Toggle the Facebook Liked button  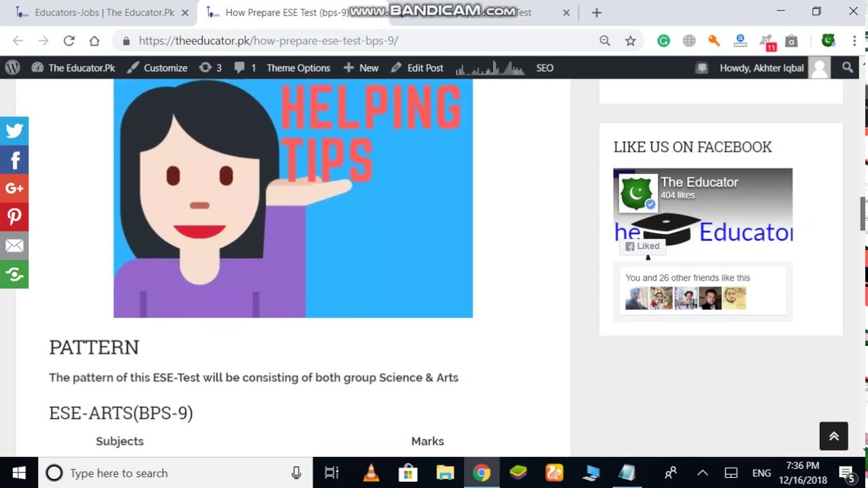click(642, 246)
